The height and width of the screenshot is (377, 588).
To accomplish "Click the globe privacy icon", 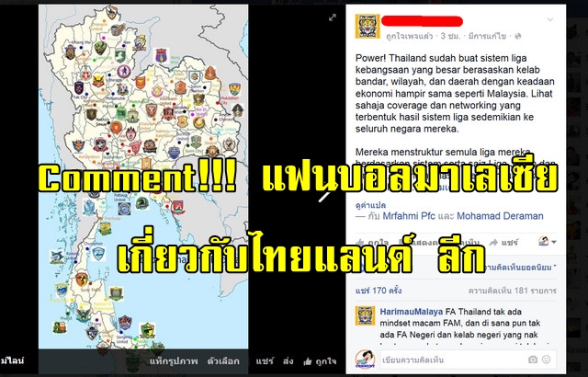I will point(518,36).
